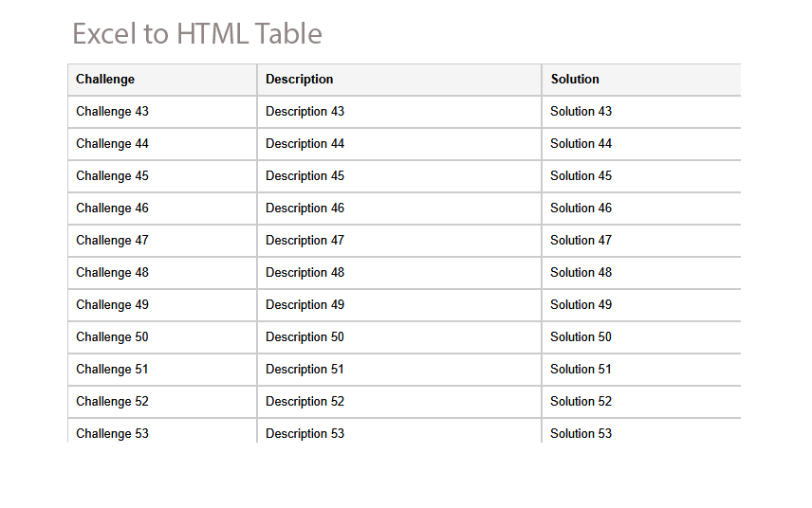Select the Challenge 43 cell
This screenshot has width=812, height=508.
click(x=162, y=112)
